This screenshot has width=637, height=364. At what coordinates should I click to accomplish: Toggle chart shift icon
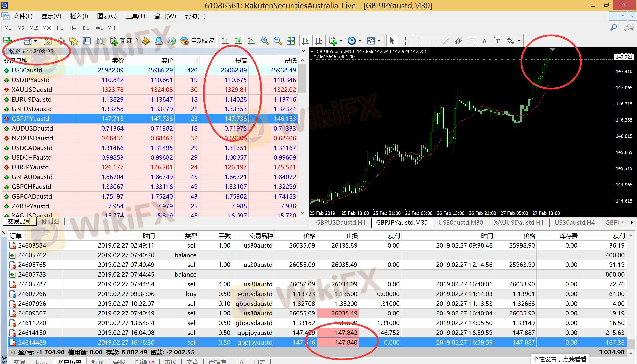319,41
